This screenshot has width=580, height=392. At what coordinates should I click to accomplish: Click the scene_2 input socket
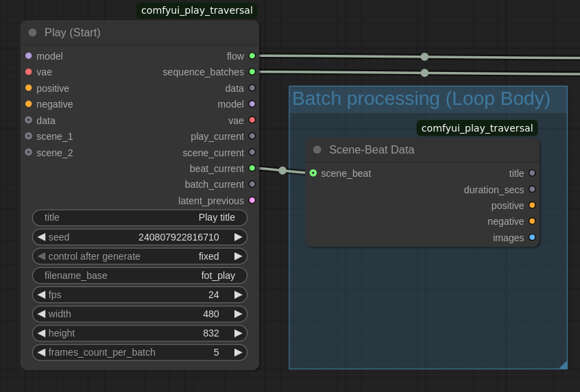pos(29,152)
